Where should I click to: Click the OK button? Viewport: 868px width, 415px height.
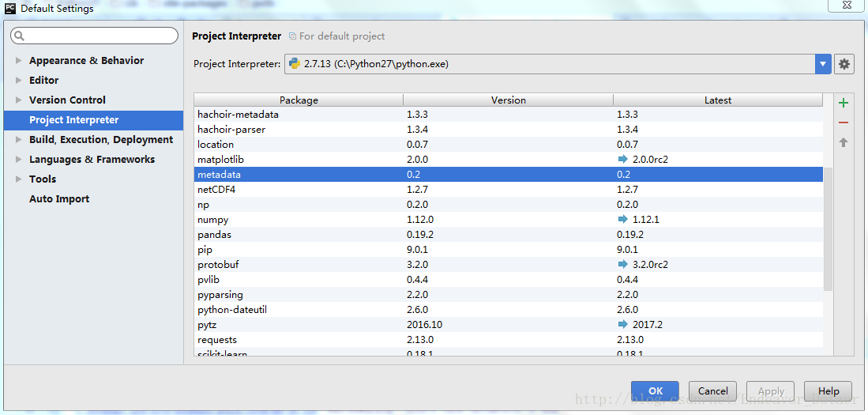click(x=656, y=391)
